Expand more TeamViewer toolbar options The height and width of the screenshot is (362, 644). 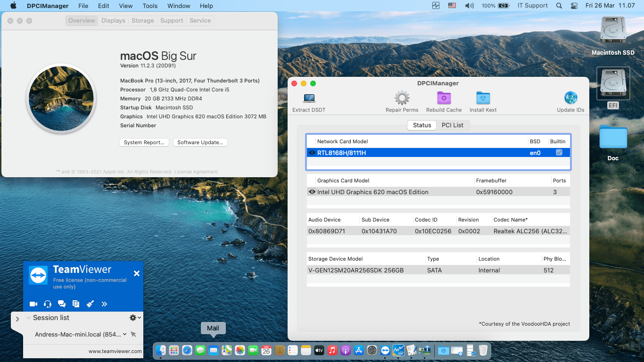(x=104, y=304)
